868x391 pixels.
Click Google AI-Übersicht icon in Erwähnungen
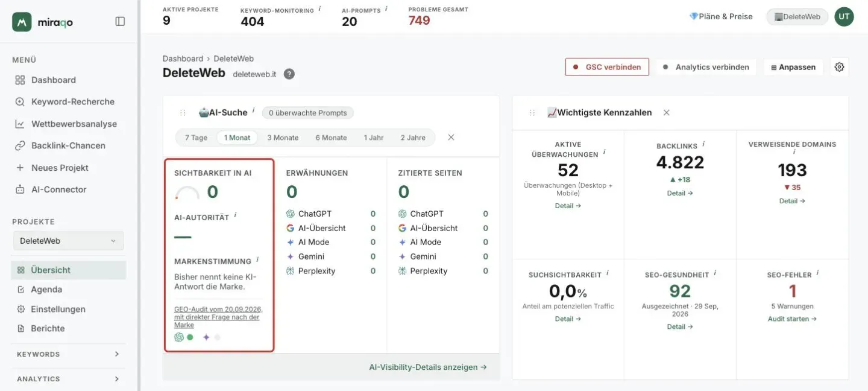(291, 228)
